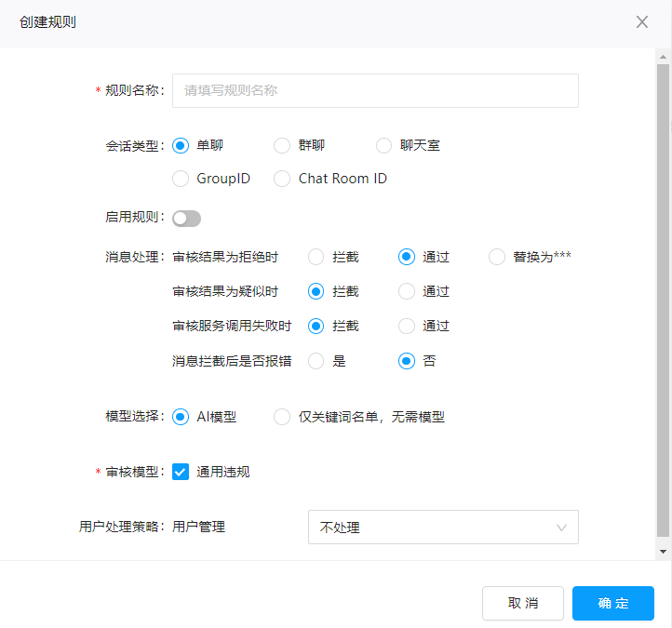The image size is (672, 628).
Task: Choose 仅关键词名单，无需模型 option
Action: pyautogui.click(x=282, y=417)
